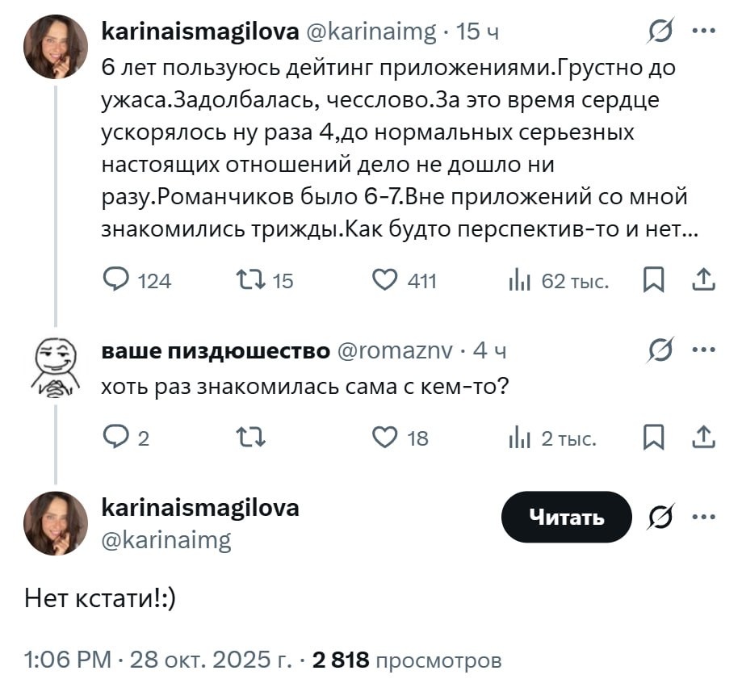Click the Grok icon beside the Читать button
Viewport: 742px width, 700px height.
pyautogui.click(x=661, y=517)
